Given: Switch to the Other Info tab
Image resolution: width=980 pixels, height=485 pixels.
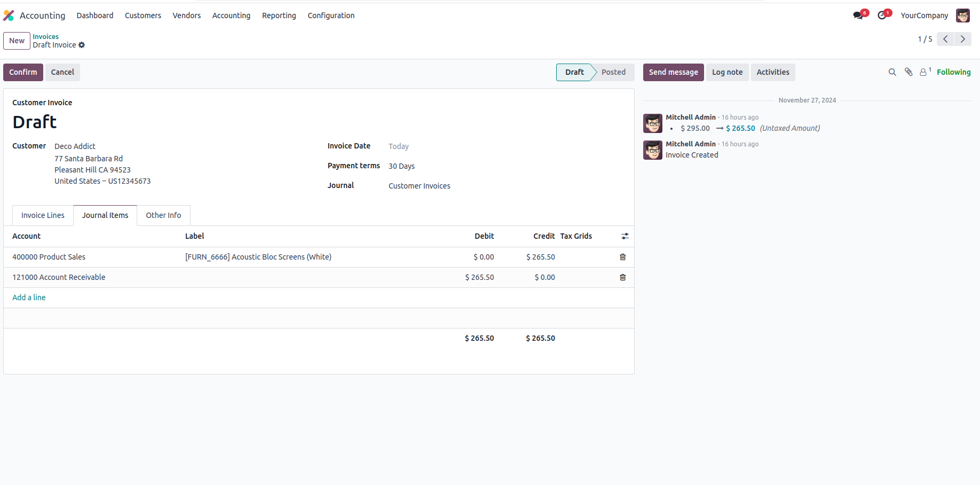Looking at the screenshot, I should tap(163, 215).
